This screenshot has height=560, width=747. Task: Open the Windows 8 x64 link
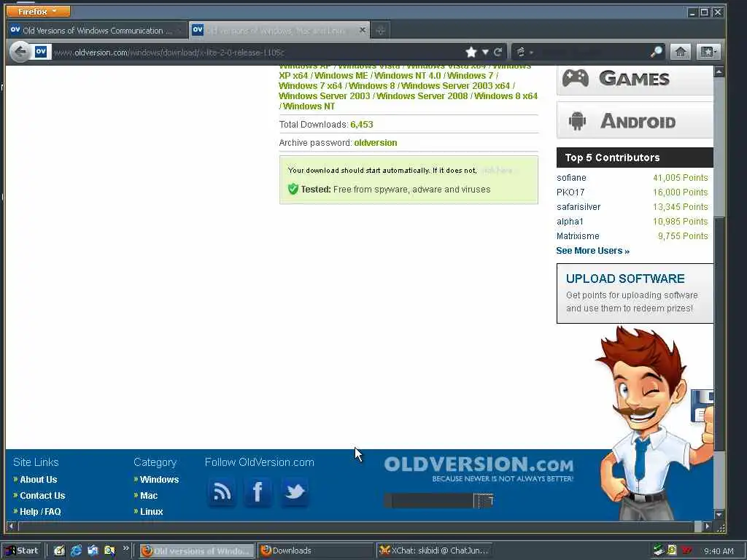pyautogui.click(x=506, y=96)
